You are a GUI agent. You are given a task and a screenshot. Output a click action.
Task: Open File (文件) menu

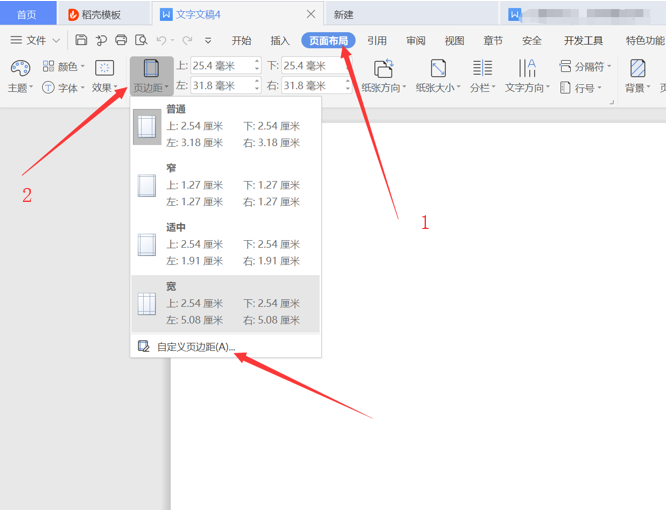point(36,40)
